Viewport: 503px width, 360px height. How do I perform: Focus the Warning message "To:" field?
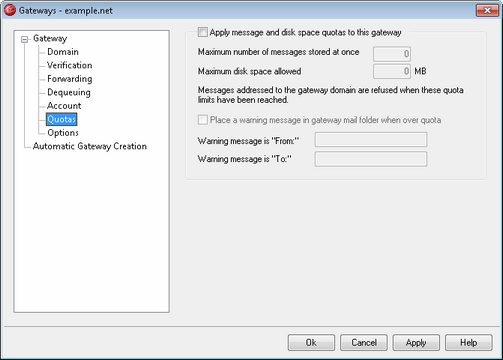tap(371, 159)
